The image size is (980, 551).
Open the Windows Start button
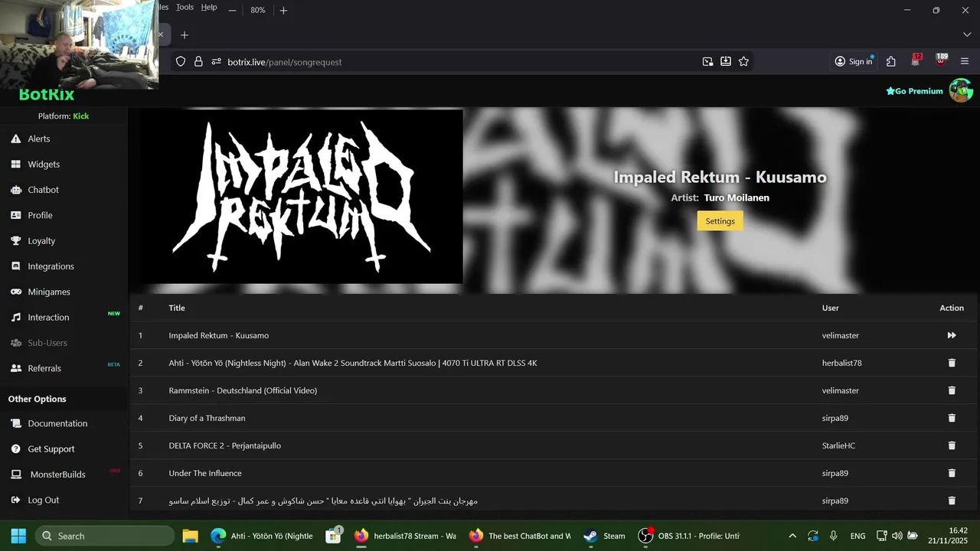point(18,536)
